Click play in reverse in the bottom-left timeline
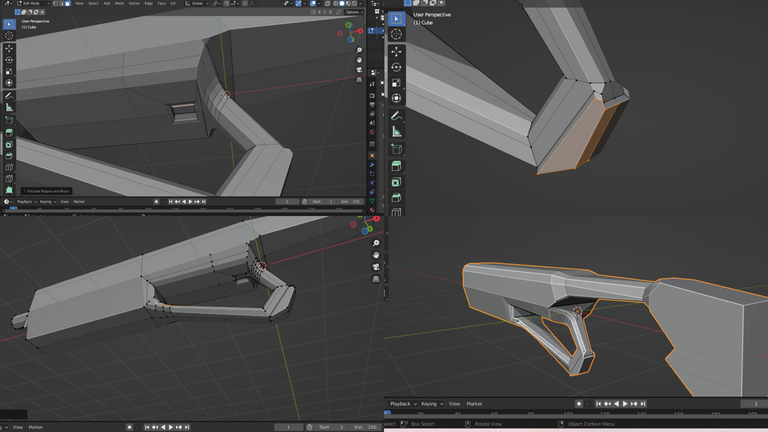The image size is (768, 432). tap(163, 427)
